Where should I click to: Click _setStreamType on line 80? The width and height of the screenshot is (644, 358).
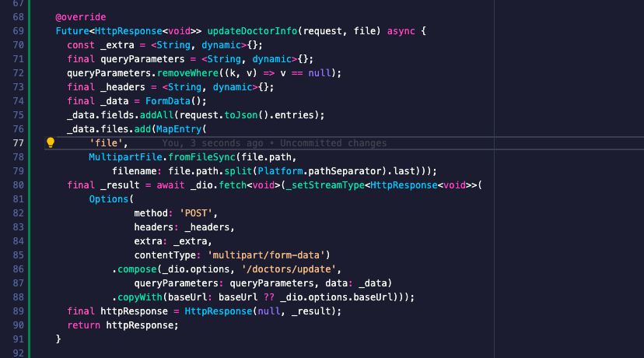[325, 185]
